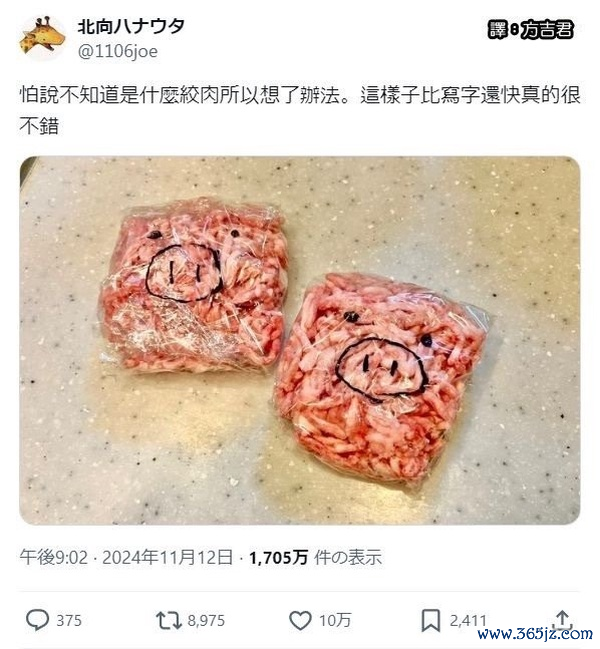Click the bookmark count 2,411
The width and height of the screenshot is (600, 649).
(468, 621)
